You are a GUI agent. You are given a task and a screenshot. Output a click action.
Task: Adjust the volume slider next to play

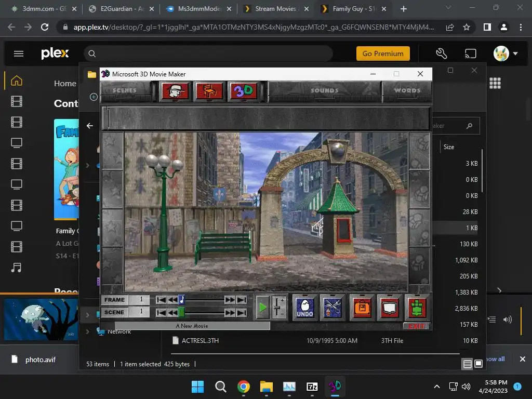278,308
